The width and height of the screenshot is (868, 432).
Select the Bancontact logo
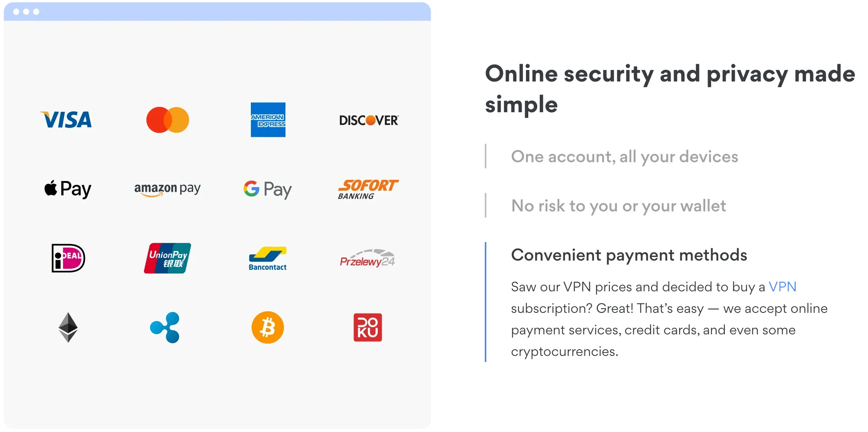point(267,259)
